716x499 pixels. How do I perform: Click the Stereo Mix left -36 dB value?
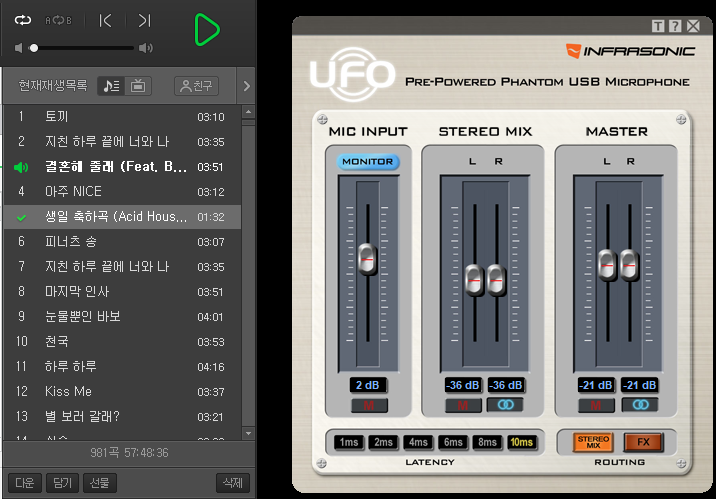[x=463, y=385]
